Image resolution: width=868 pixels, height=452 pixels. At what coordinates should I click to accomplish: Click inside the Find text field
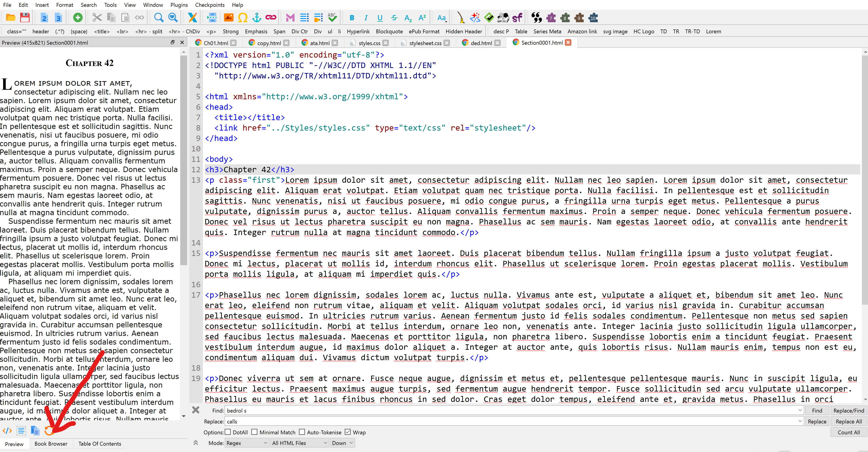pyautogui.click(x=505, y=411)
